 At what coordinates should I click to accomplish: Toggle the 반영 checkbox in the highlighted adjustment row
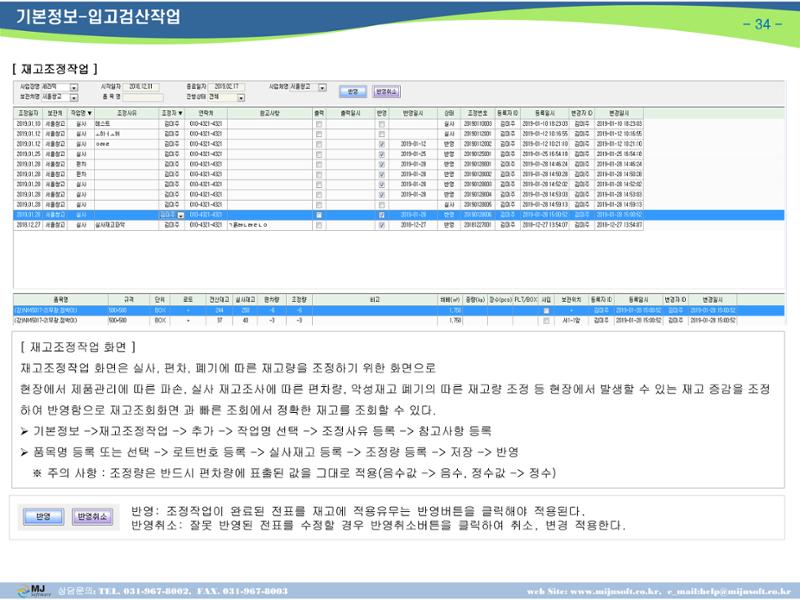coord(382,215)
